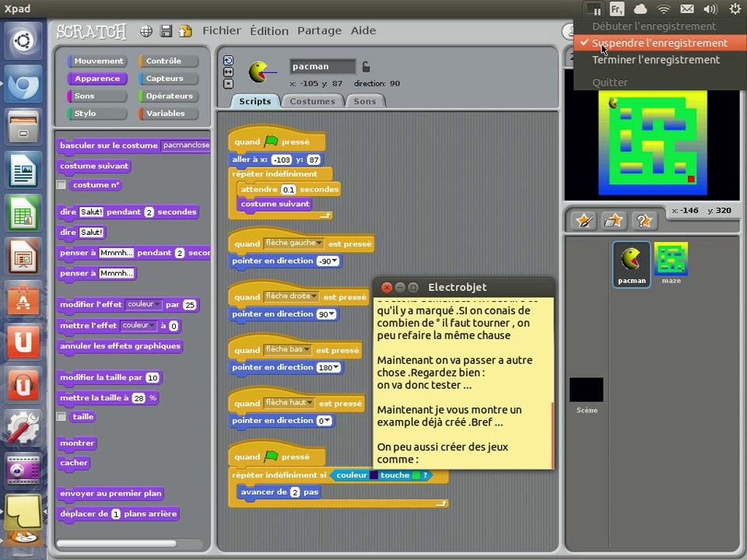
Task: Open LibreOffice Writer from the launcher
Action: 23,170
